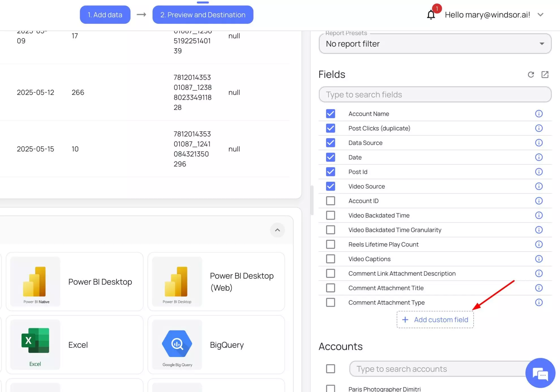Check the Account ID field

tap(330, 201)
